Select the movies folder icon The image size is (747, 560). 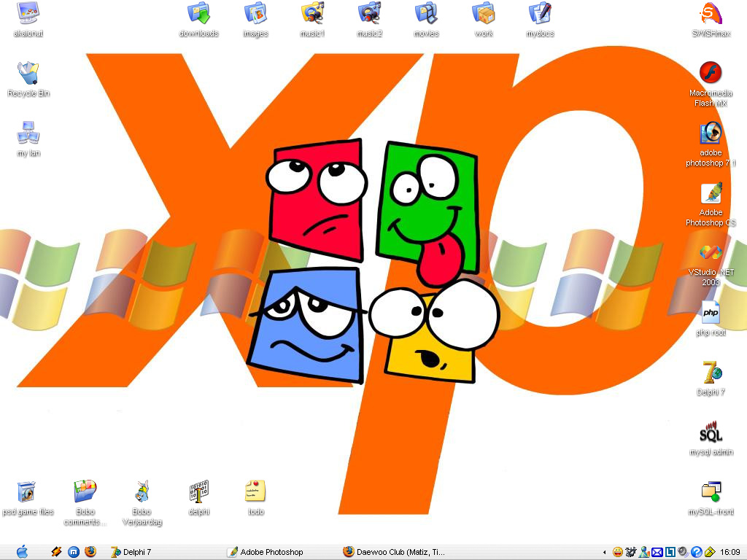point(426,13)
